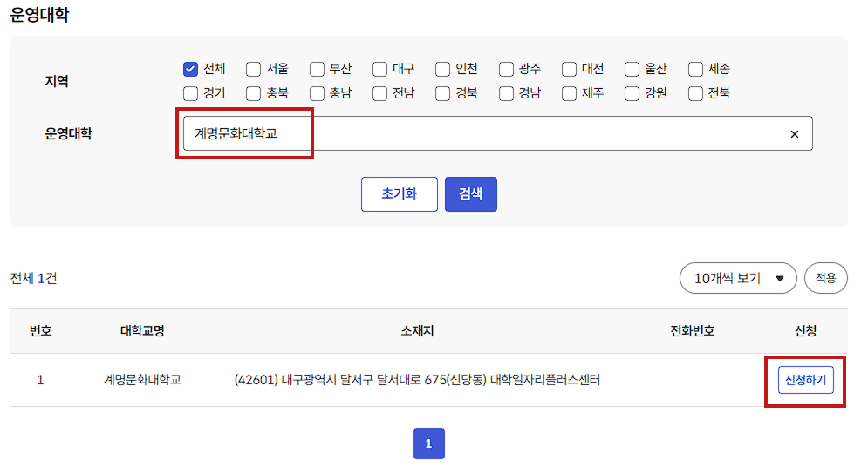Click the 적용 button
Viewport: 868px width, 468px height.
tap(825, 278)
